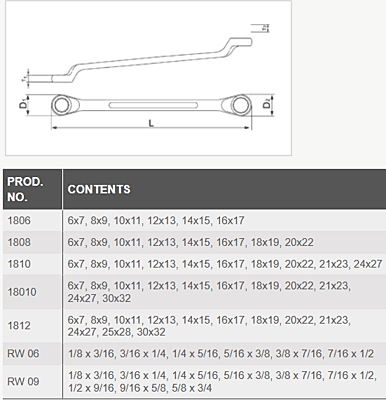Select contents row ending in 20x22
Viewport: 386px width, 400px height.
224,242
